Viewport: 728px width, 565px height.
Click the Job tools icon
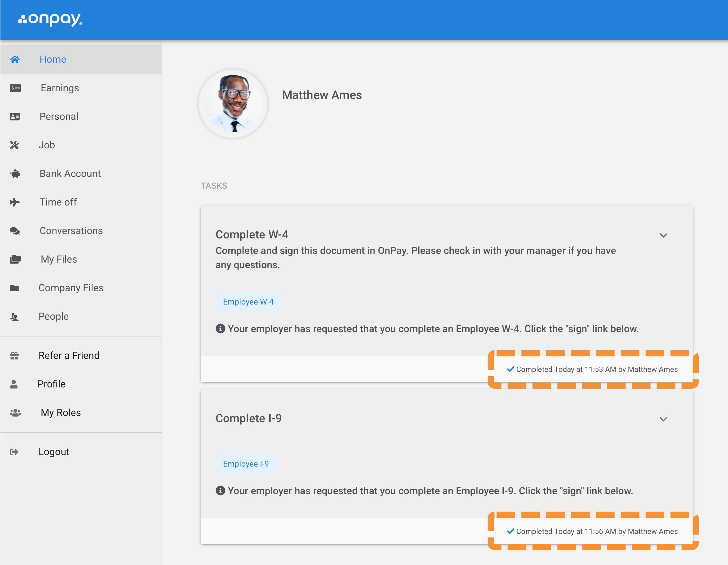(14, 145)
